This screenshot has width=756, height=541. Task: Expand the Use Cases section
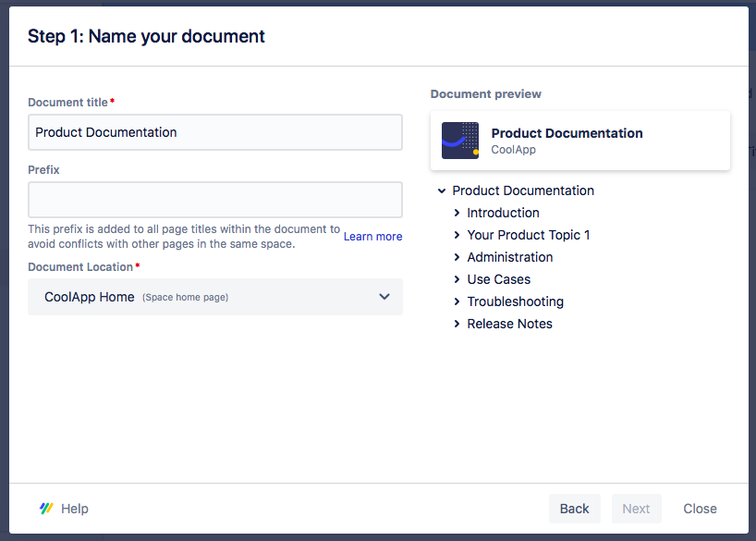pyautogui.click(x=456, y=279)
